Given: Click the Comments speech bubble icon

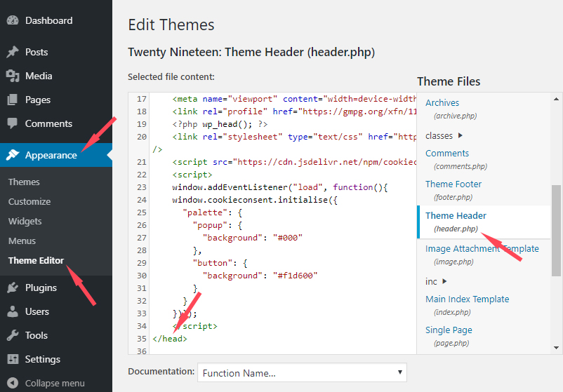Looking at the screenshot, I should coord(13,123).
